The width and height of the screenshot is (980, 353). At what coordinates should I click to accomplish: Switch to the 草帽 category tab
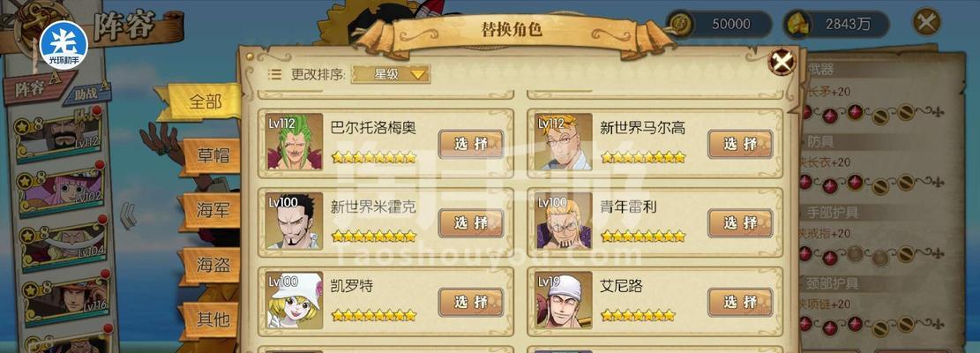pyautogui.click(x=211, y=156)
